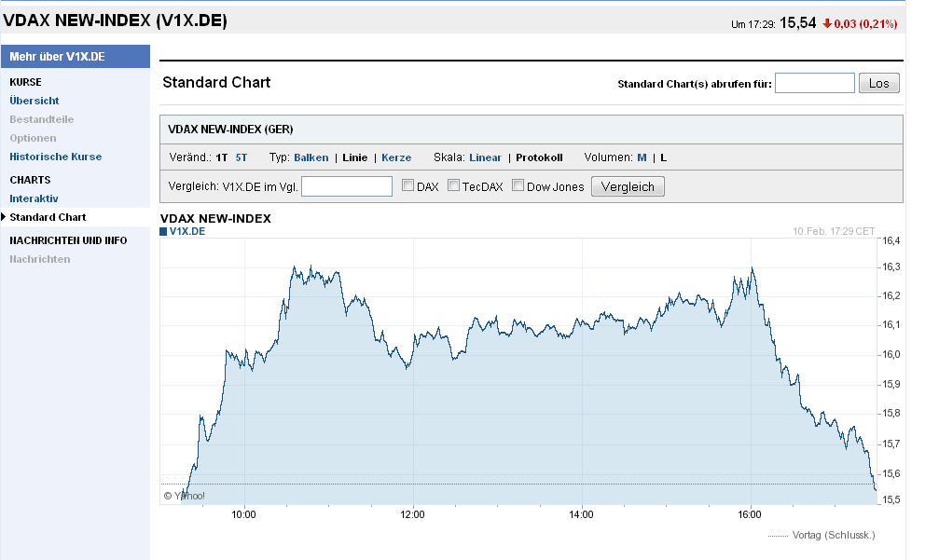Screen dimensions: 939x560
Task: Click the VDAX NEW-INDEX (GER) panel heading
Action: click(230, 130)
